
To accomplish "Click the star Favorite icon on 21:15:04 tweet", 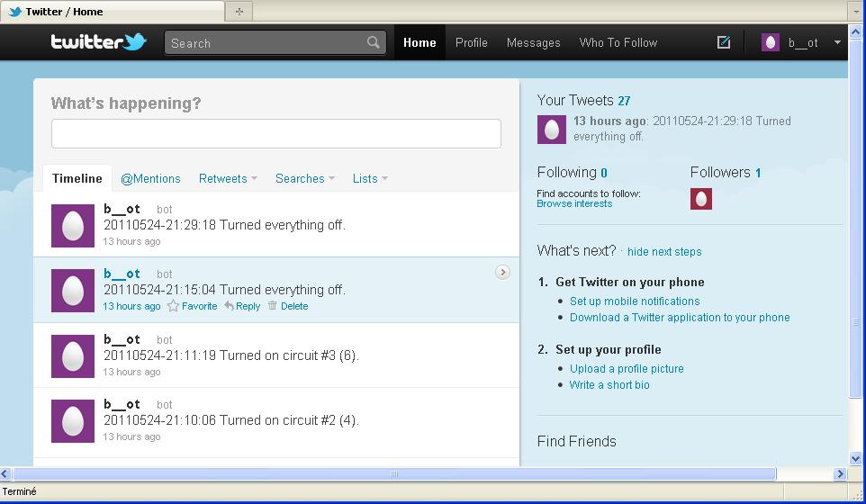I will coord(173,306).
